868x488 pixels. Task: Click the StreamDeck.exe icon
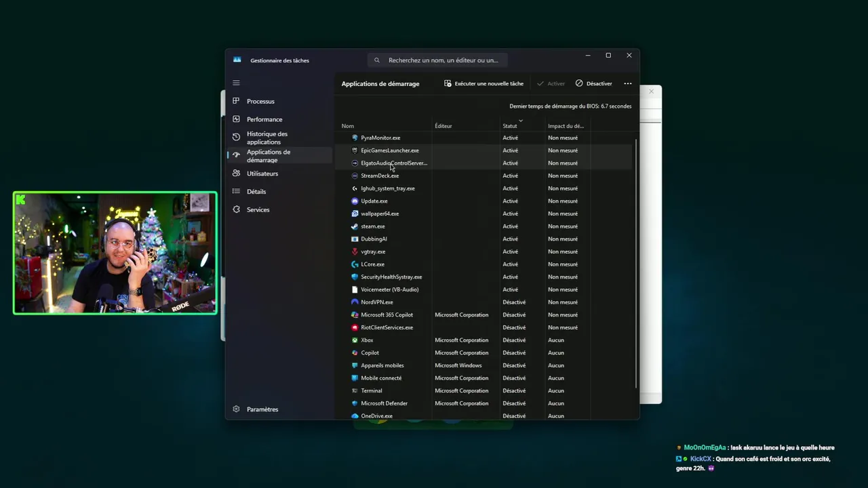(x=355, y=176)
